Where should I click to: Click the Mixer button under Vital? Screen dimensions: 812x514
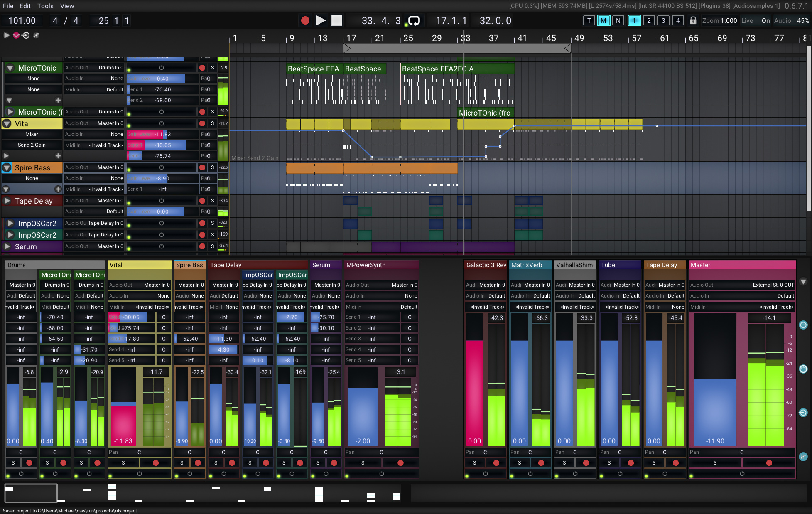(32, 134)
